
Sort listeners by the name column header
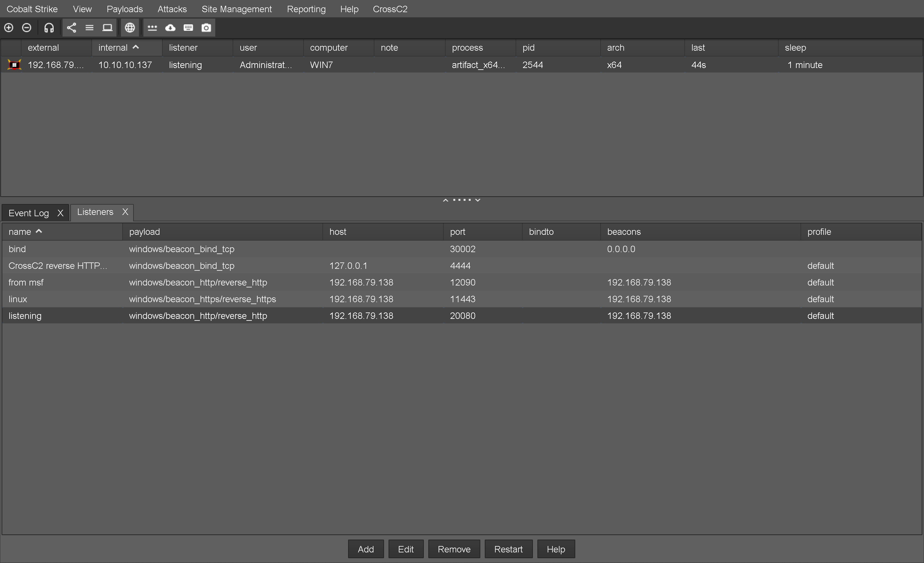pyautogui.click(x=20, y=232)
